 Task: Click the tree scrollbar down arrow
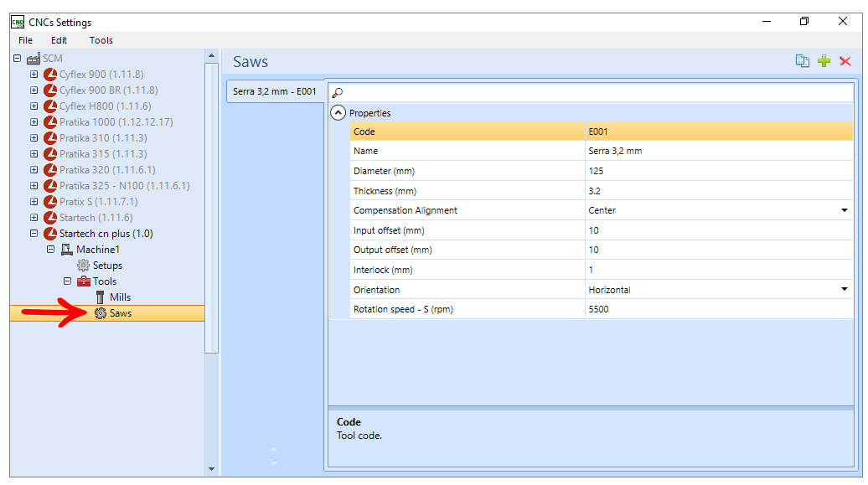[211, 468]
